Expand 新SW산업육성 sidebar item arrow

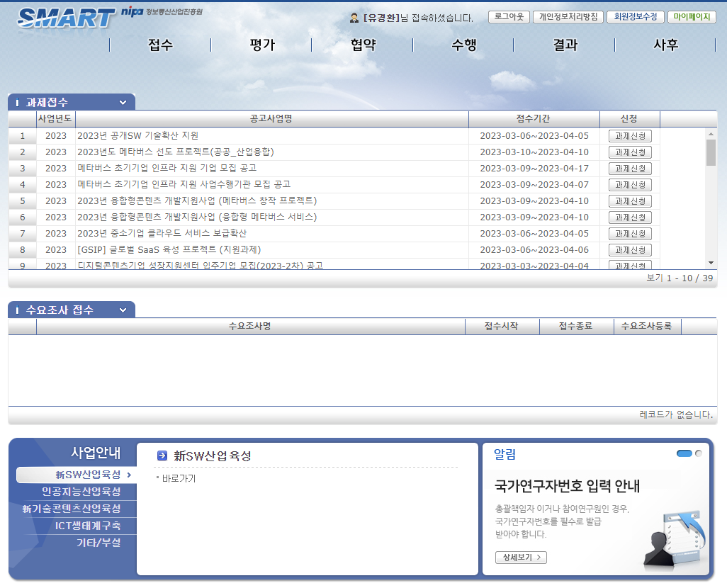tap(129, 475)
